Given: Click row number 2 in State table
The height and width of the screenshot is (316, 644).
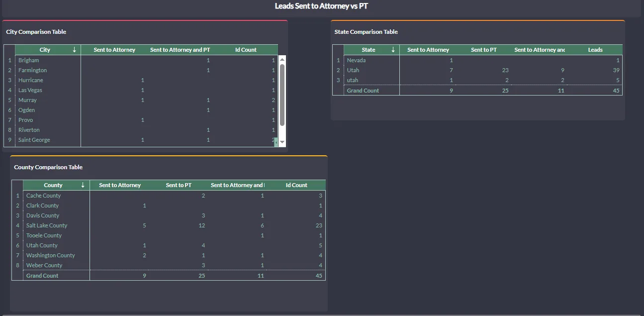Looking at the screenshot, I should (x=338, y=70).
